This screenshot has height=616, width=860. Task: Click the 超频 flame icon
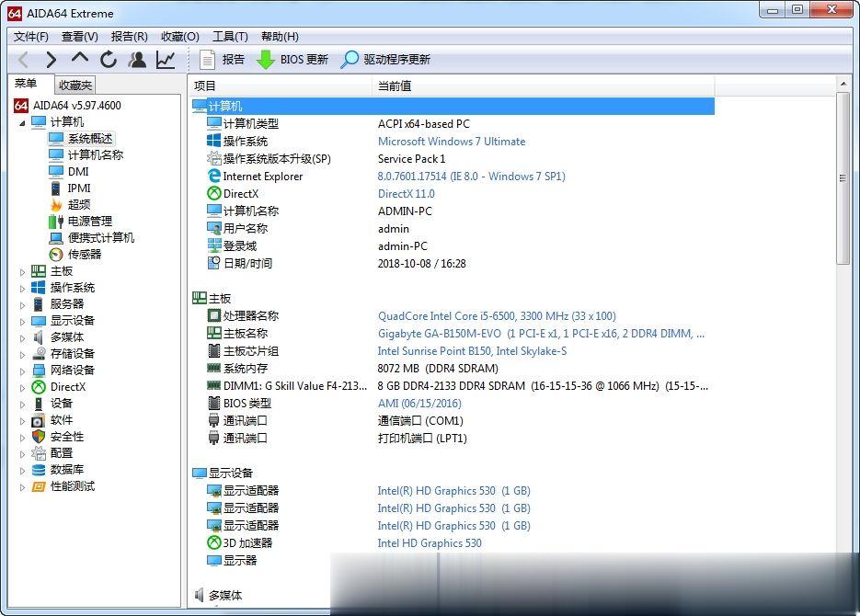(55, 204)
